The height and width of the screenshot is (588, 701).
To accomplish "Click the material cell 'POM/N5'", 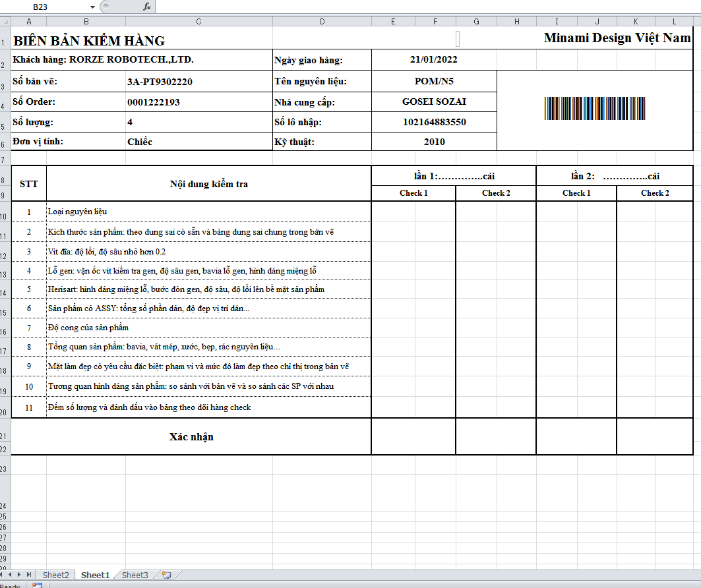I will coord(434,81).
